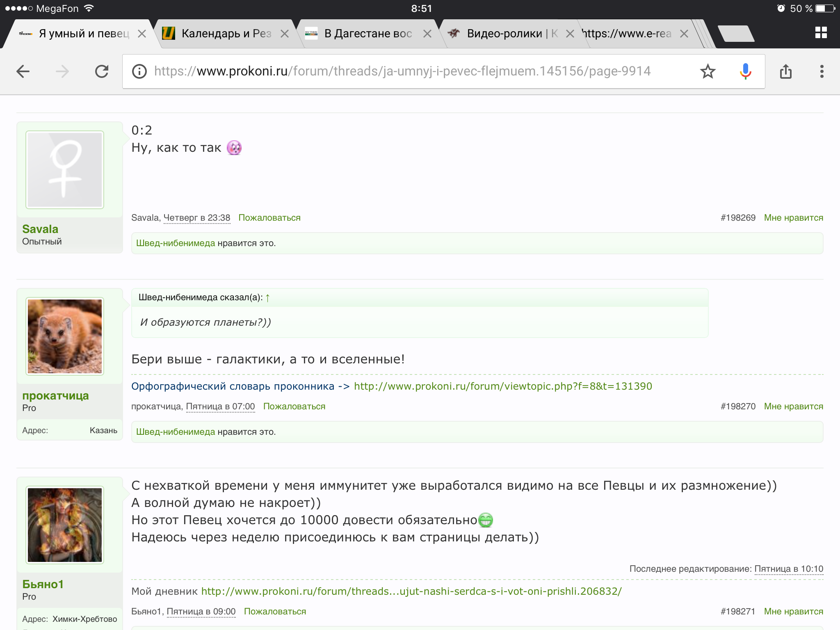Open прокатчица's mongoose avatar
This screenshot has width=840, height=630.
pos(65,336)
